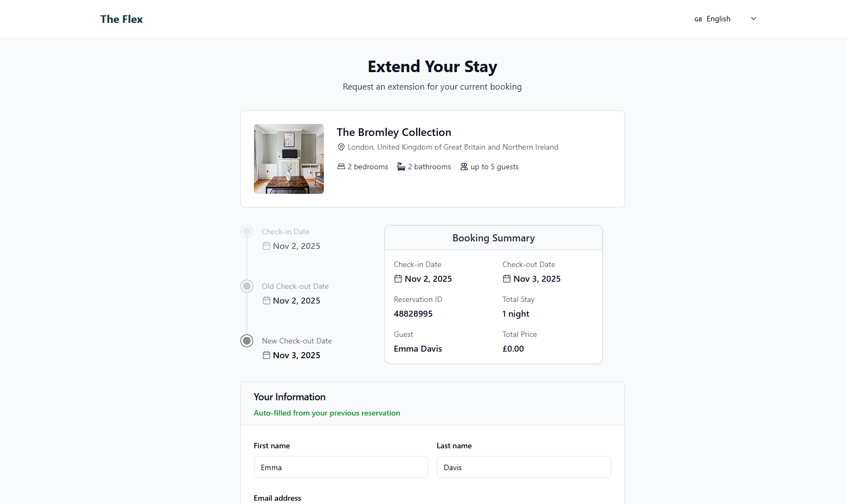847x504 pixels.
Task: Click the language selector chevron arrow
Action: [753, 19]
